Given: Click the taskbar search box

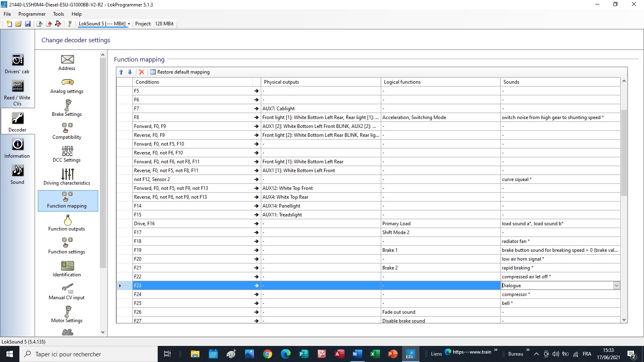Looking at the screenshot, I should coord(89,354).
